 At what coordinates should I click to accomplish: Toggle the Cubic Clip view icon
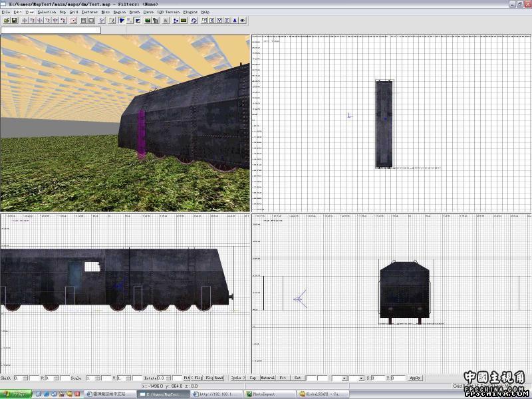point(138,21)
